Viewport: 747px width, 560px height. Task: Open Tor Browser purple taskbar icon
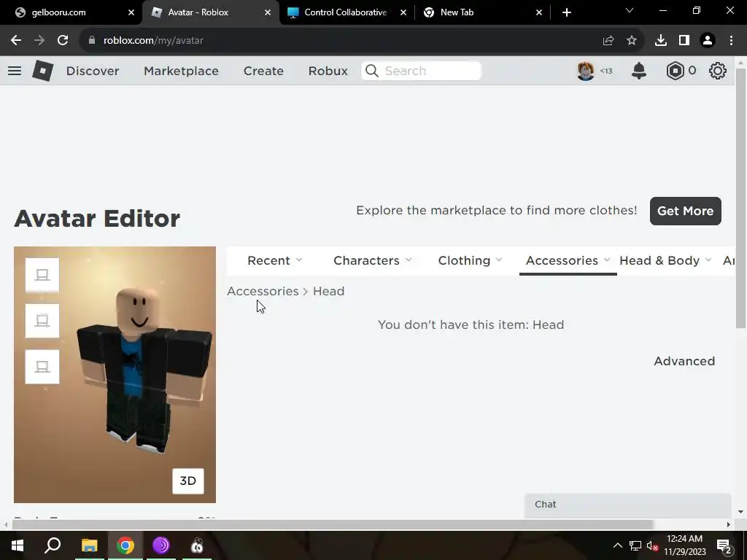point(161,545)
